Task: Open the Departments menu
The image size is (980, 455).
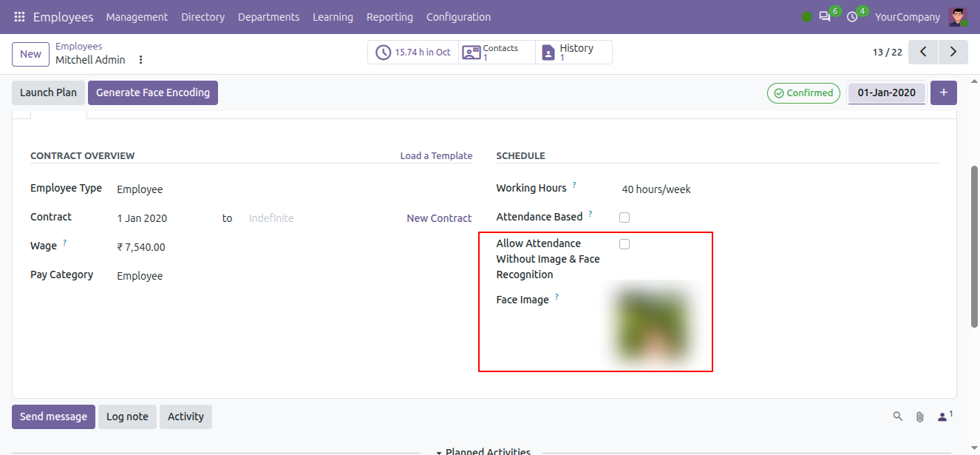Action: click(269, 17)
